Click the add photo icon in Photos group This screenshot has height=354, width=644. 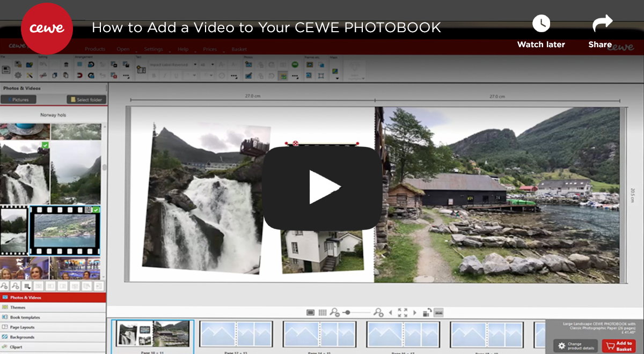(248, 64)
